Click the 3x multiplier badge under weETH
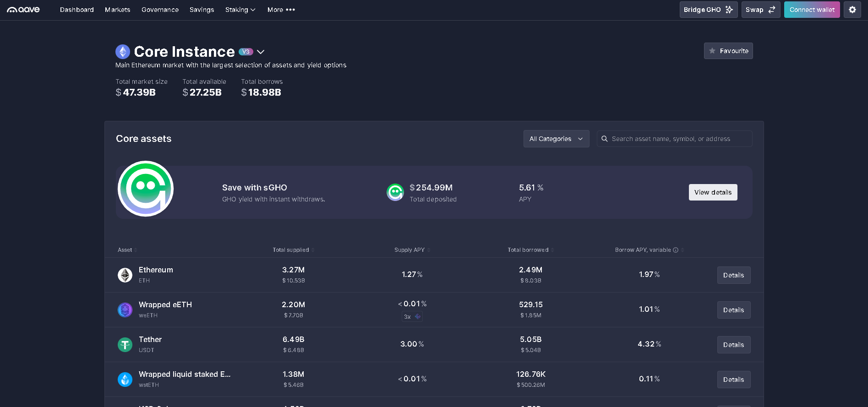868x407 pixels. [x=412, y=316]
